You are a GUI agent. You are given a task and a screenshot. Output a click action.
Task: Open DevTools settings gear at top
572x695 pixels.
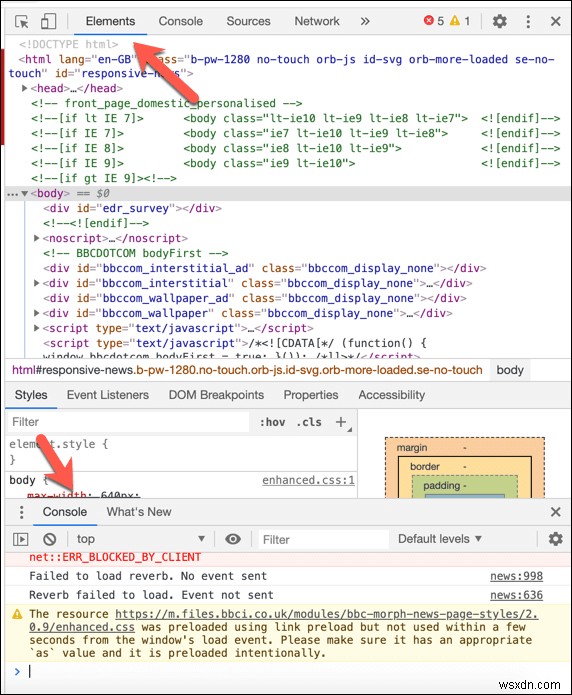500,21
